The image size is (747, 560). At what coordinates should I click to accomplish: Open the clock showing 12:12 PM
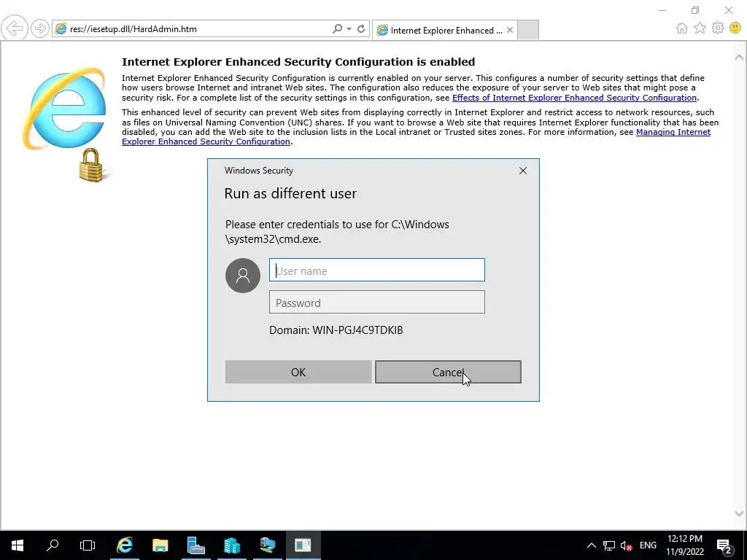pos(684,545)
